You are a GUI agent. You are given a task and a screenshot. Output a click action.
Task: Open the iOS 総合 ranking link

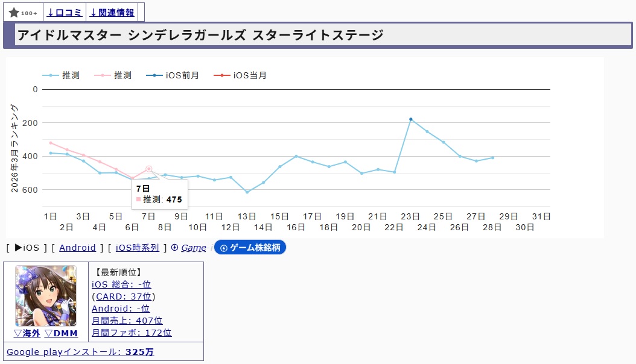click(x=121, y=284)
